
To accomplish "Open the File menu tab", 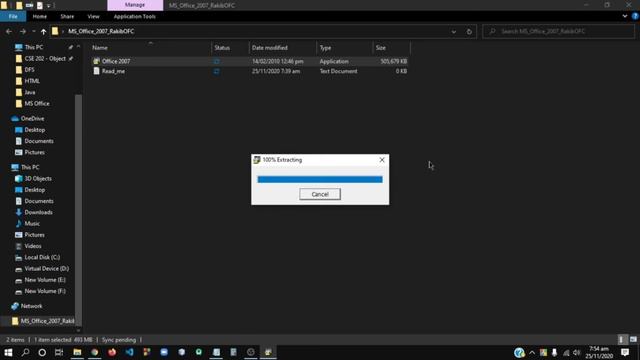I will pos(13,16).
